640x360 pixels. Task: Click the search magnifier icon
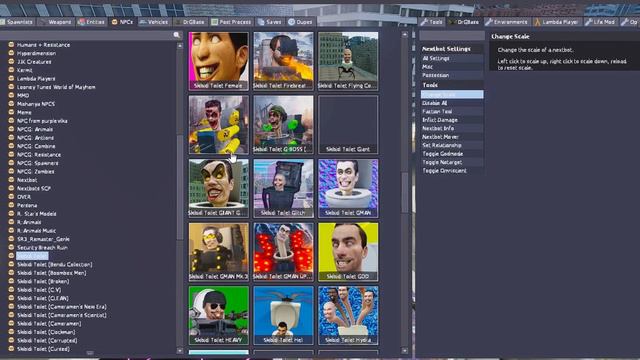coord(177,35)
